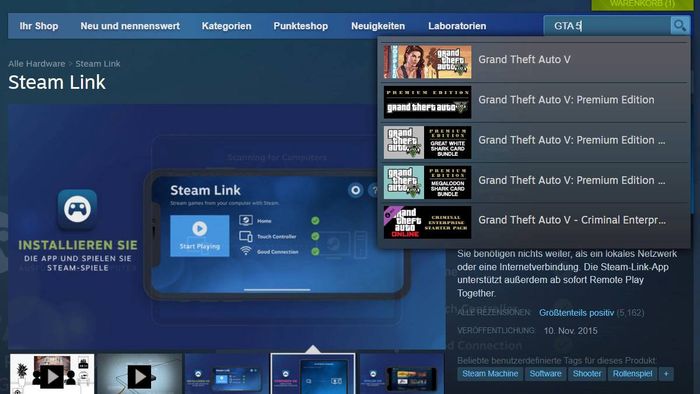Click the release date 10. Nov. 2015
The image size is (700, 394).
pos(571,331)
